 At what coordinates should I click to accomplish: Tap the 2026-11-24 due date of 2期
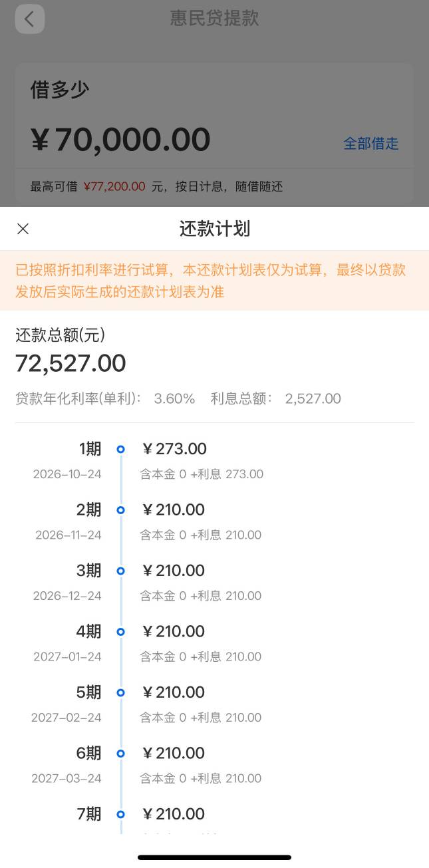69,535
